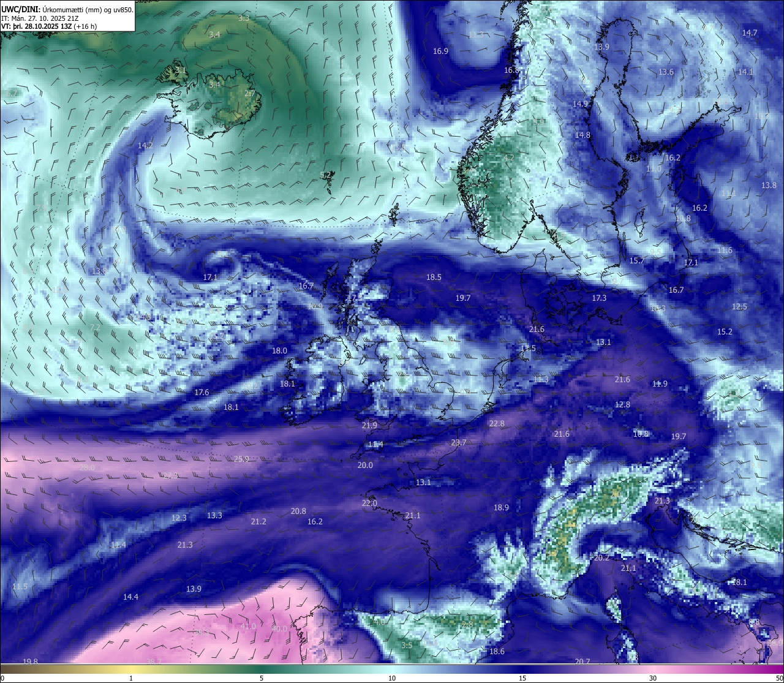
Task: Click the 30 tick label on the color scale
Action: pos(653,678)
